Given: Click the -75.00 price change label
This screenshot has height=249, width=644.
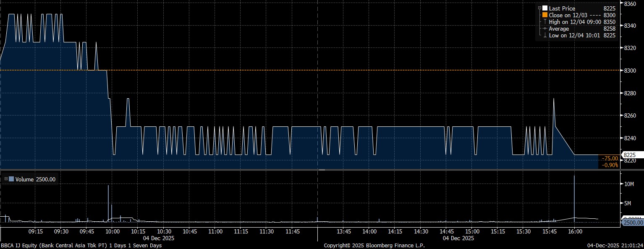Looking at the screenshot, I should (610, 158).
